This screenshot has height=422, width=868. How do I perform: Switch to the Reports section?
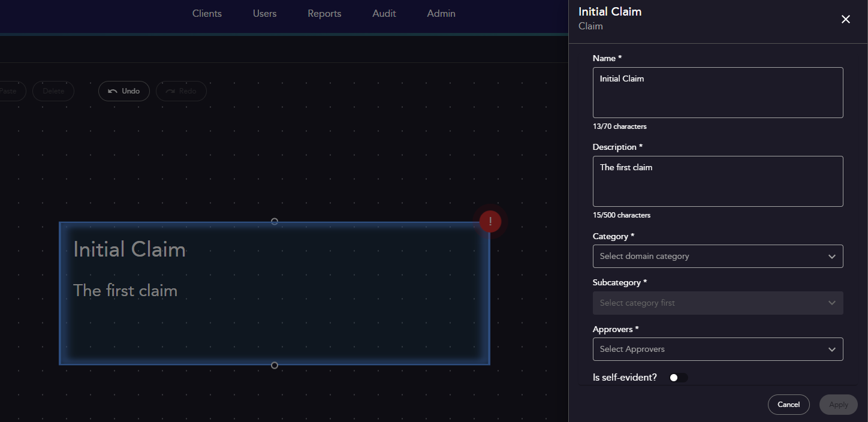(324, 13)
